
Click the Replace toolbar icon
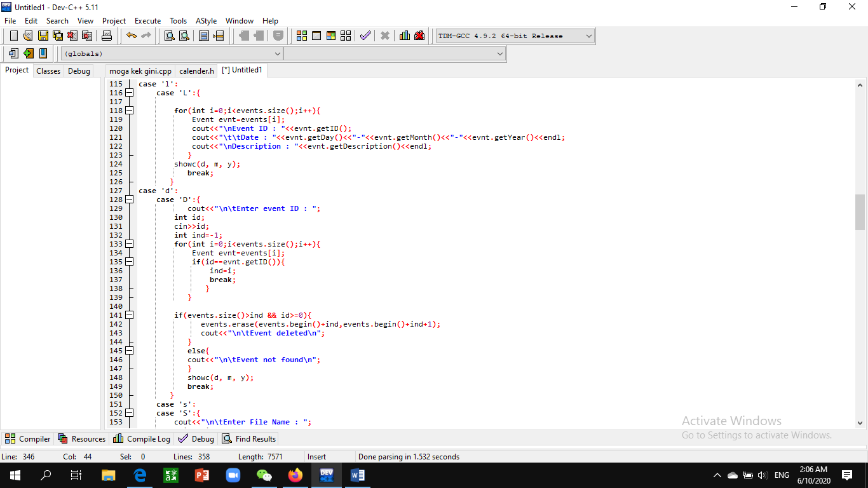click(184, 36)
